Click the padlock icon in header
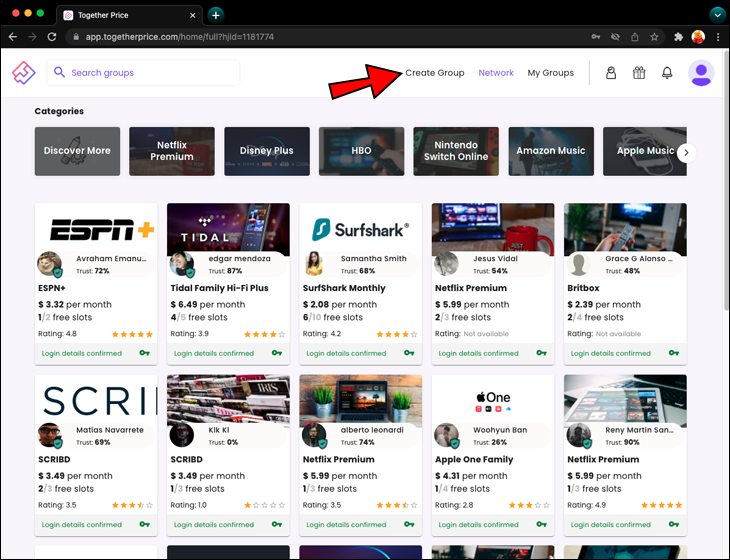 (x=611, y=73)
